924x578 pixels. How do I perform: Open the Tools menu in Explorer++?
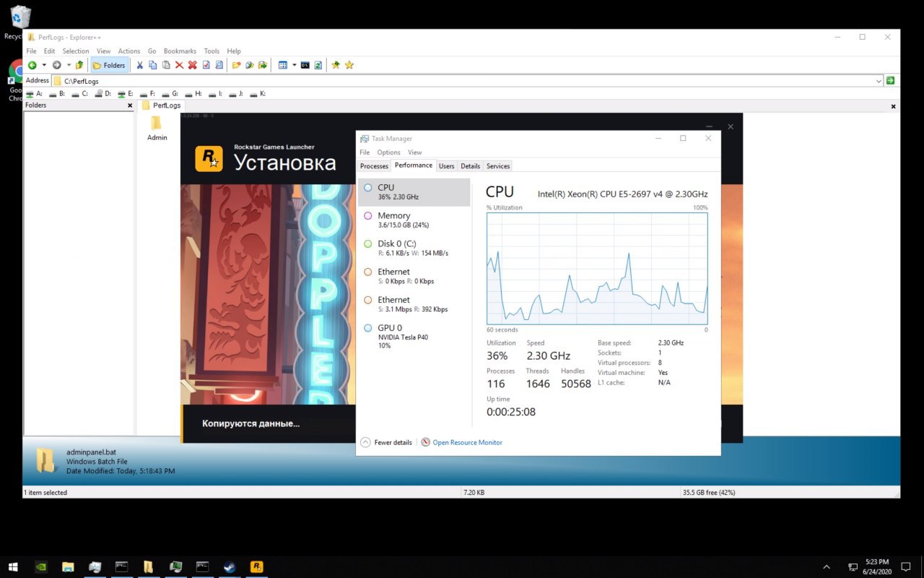pyautogui.click(x=212, y=51)
